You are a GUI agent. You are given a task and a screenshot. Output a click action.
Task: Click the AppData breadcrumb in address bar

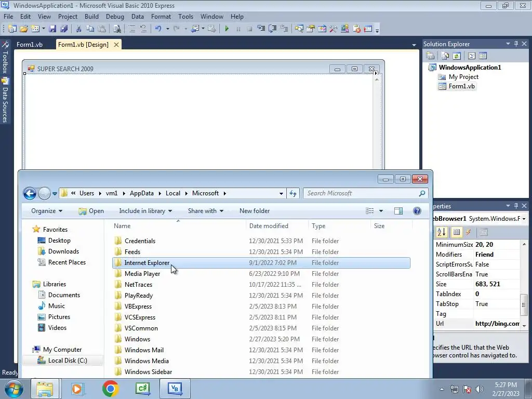(141, 193)
